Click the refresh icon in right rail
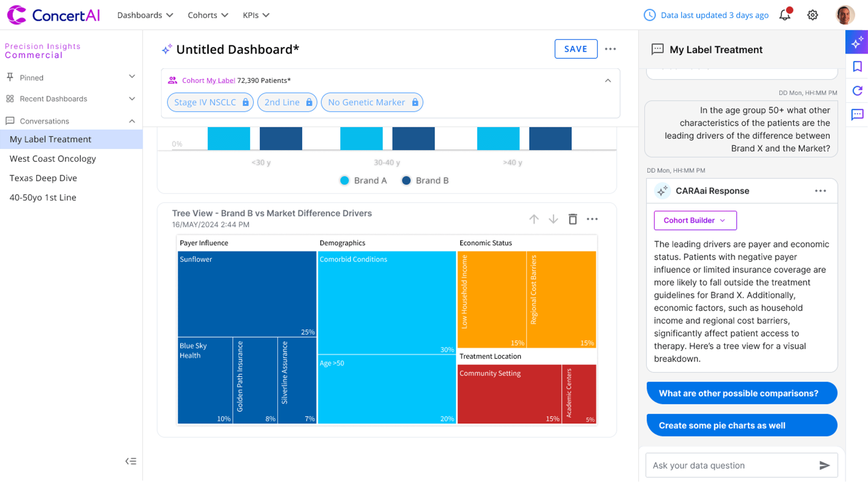This screenshot has height=482, width=868. pyautogui.click(x=857, y=91)
